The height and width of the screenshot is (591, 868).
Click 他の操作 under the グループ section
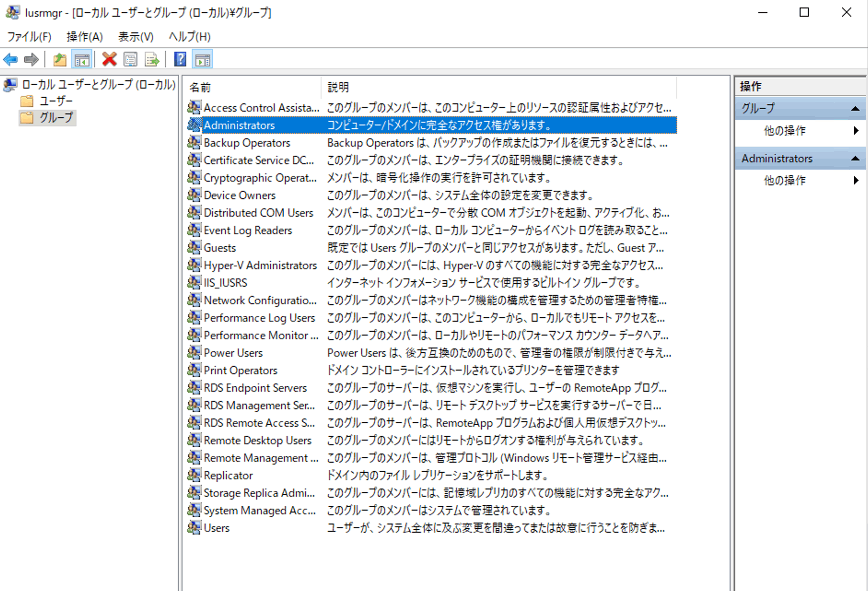785,131
